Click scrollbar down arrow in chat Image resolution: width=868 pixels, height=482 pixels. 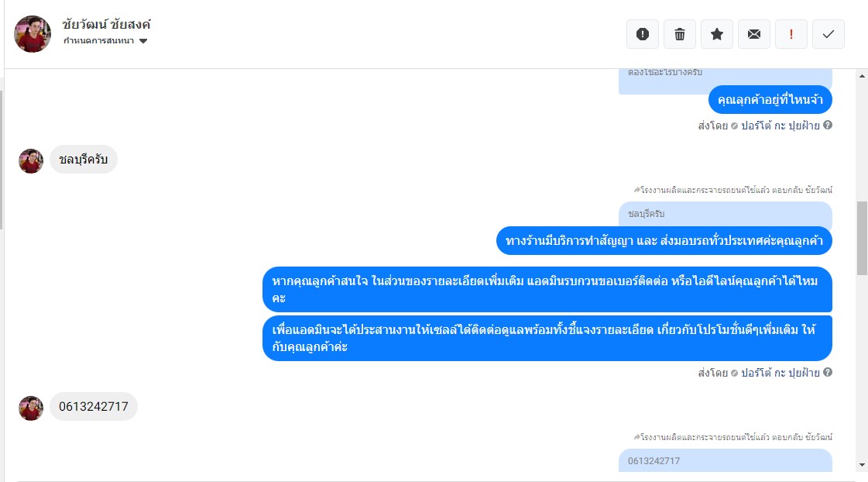pos(862,465)
